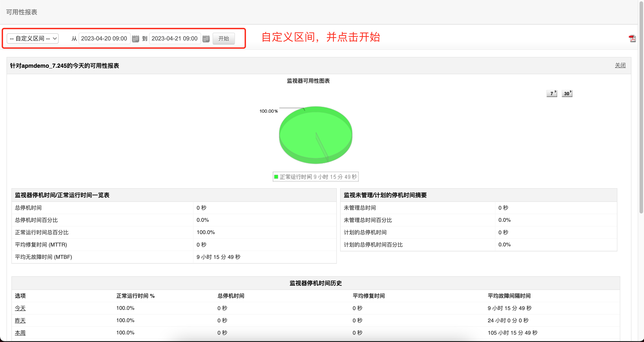
Task: Open the 今天 downtime history link
Action: click(20, 308)
